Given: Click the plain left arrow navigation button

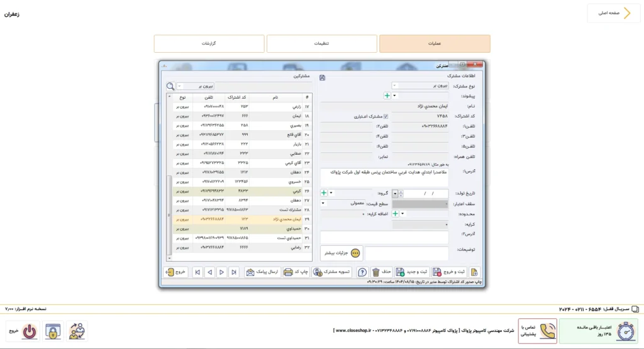Looking at the screenshot, I should (210, 272).
